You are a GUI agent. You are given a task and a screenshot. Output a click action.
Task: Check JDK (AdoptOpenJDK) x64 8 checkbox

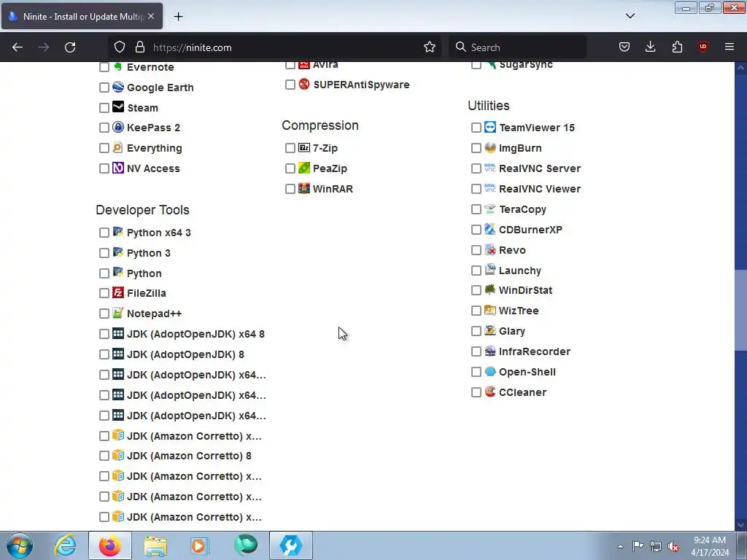click(x=104, y=334)
